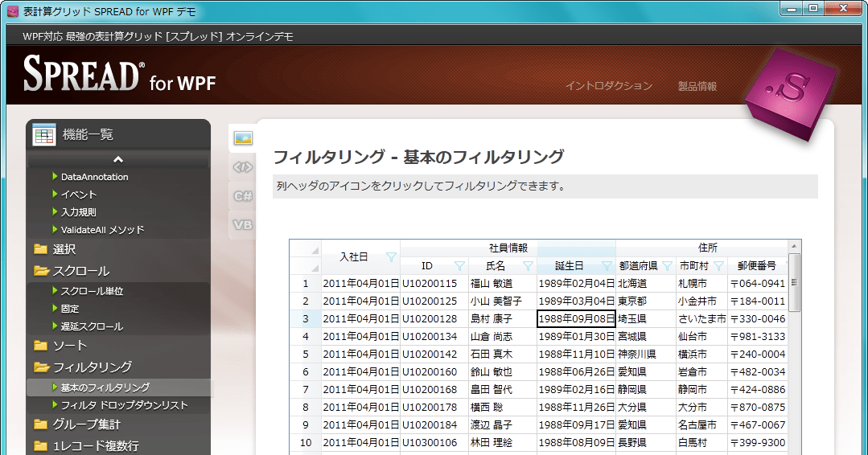This screenshot has height=455, width=868.
Task: Click the pink S cube logo
Action: (x=792, y=94)
